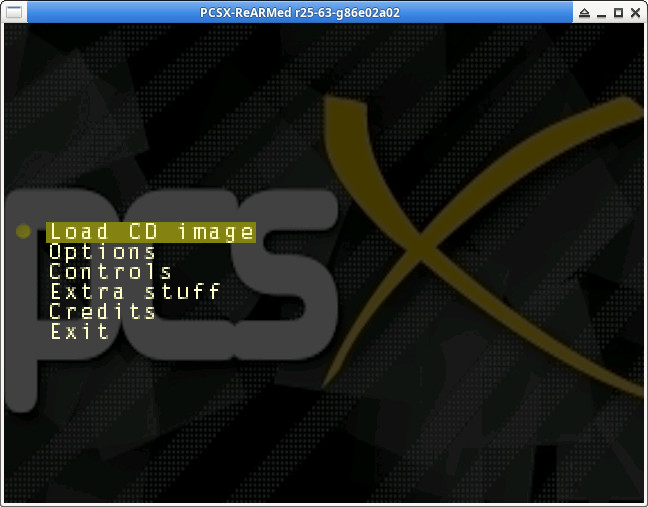Maximize the PCSX-ReARMed window
Image resolution: width=648 pixels, height=507 pixels.
pyautogui.click(x=619, y=13)
